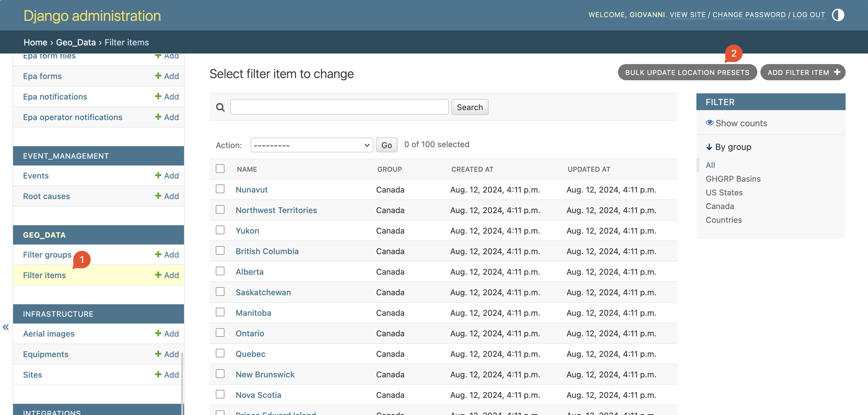Image resolution: width=868 pixels, height=415 pixels.
Task: Click the plus Add icon next to Events
Action: pyautogui.click(x=158, y=175)
